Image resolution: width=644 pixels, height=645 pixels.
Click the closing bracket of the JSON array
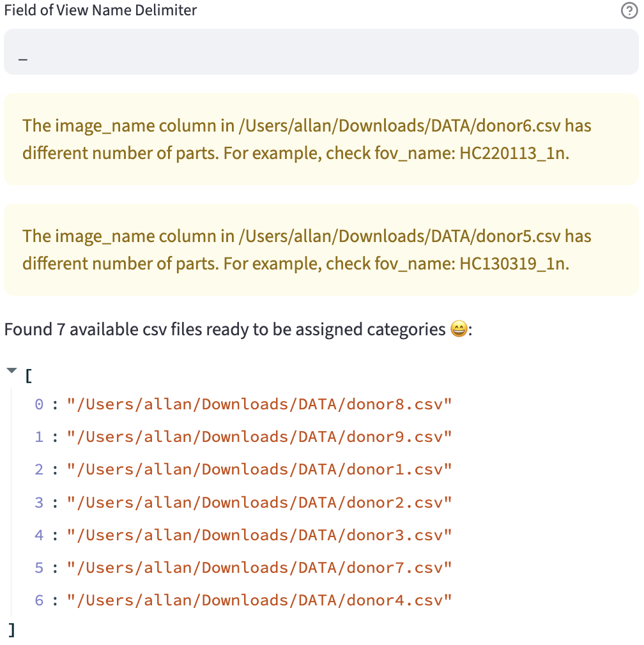pos(11,630)
